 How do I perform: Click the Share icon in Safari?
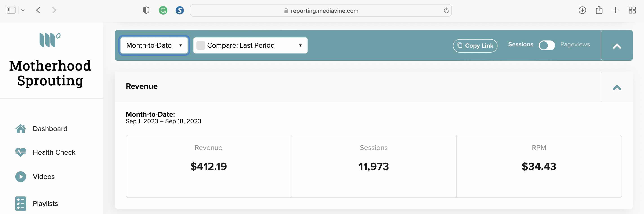pos(599,10)
